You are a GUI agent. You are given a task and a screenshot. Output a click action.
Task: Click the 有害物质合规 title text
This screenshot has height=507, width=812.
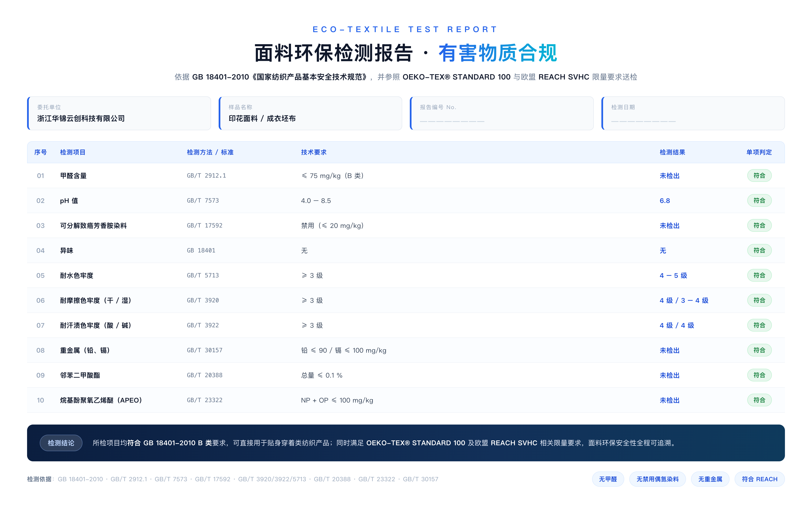498,53
